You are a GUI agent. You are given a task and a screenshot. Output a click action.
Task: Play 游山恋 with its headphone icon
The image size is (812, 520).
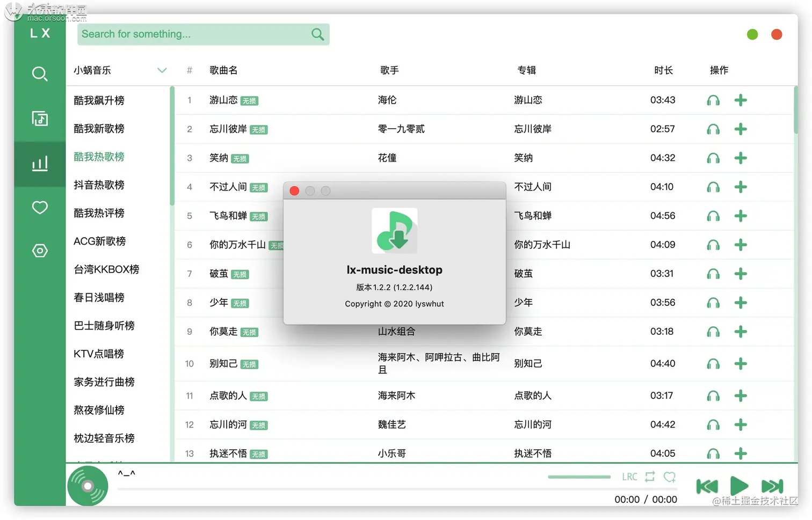713,100
